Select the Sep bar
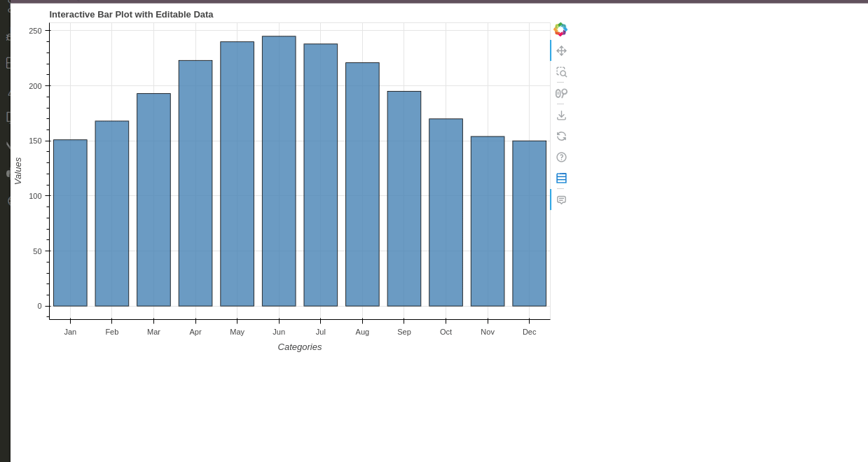Image resolution: width=868 pixels, height=462 pixels. [404, 199]
